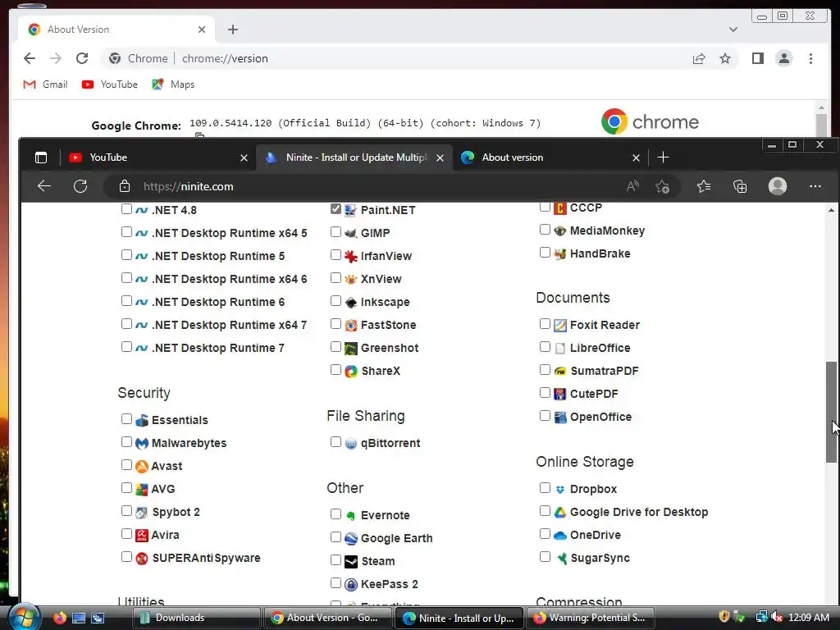Open Gmail bookmark in Chrome

[46, 84]
